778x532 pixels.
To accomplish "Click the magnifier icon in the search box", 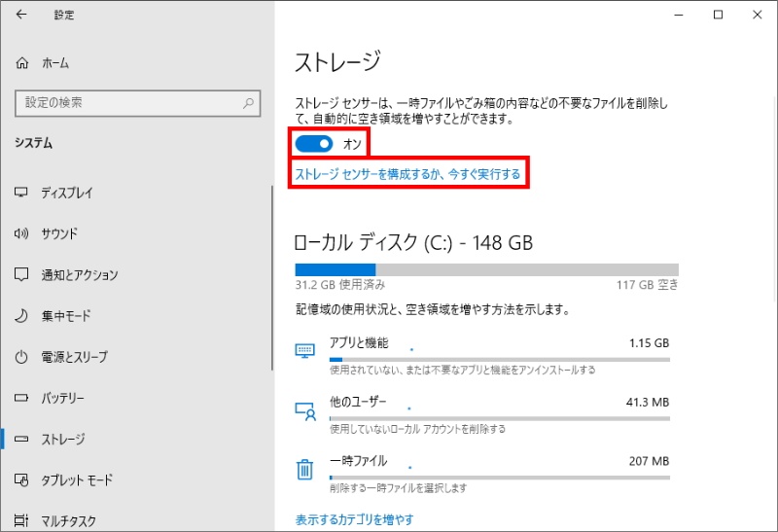I will tap(249, 102).
